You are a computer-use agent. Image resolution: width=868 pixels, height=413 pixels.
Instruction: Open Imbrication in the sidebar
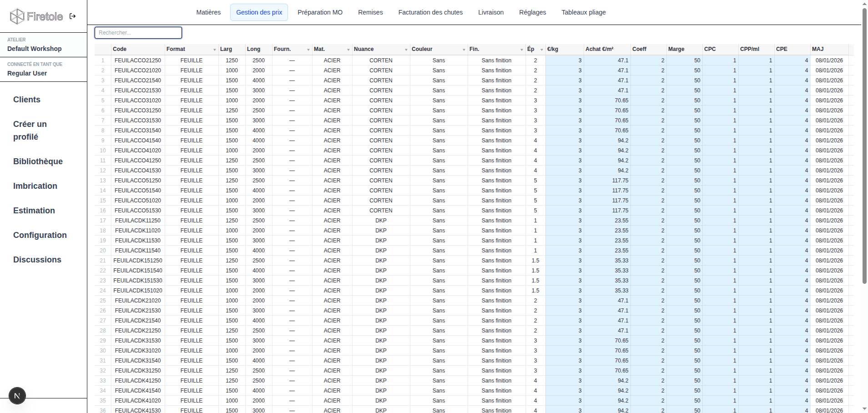point(35,186)
